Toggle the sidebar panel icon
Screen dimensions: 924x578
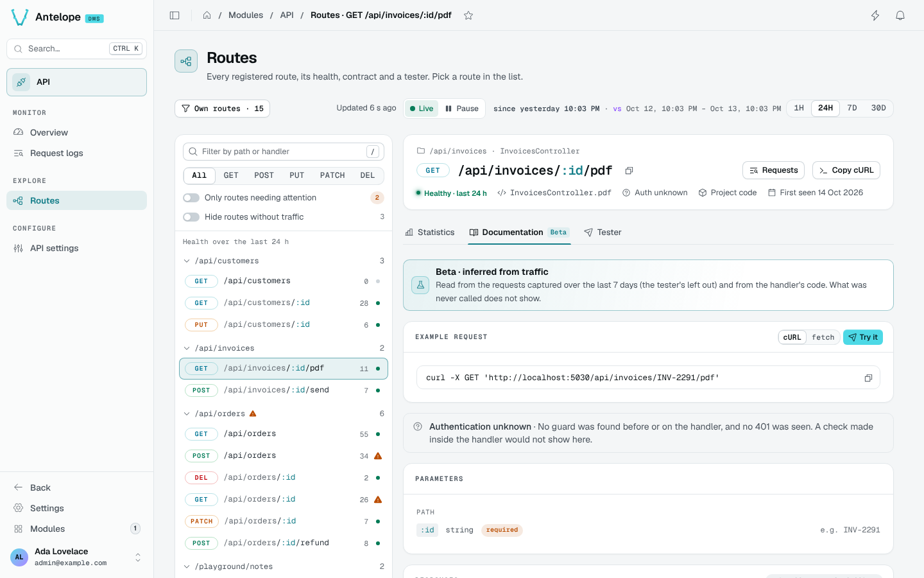[x=175, y=15]
